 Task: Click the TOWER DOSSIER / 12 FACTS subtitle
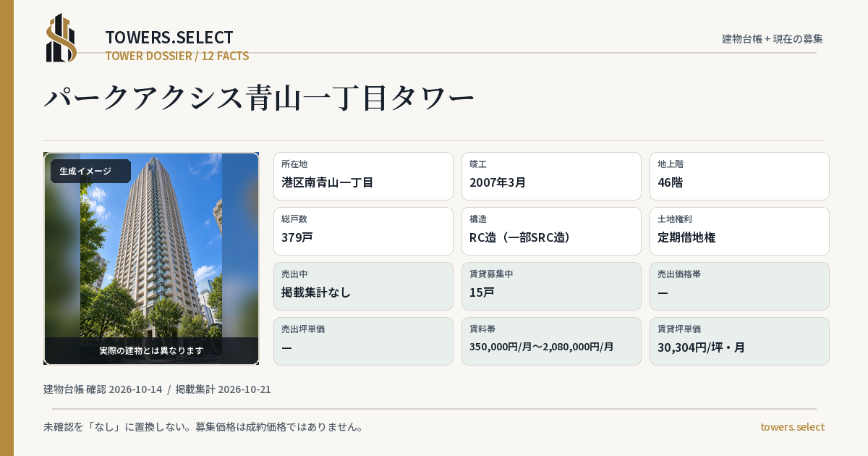[177, 56]
